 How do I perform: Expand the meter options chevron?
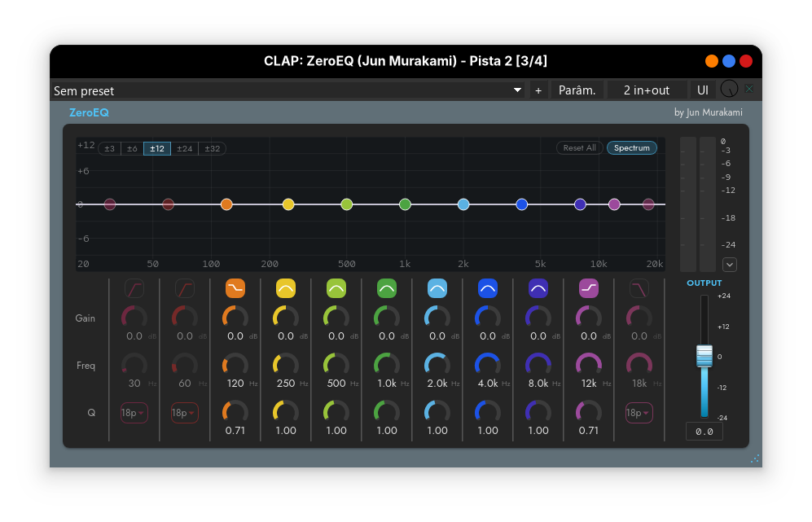click(730, 265)
